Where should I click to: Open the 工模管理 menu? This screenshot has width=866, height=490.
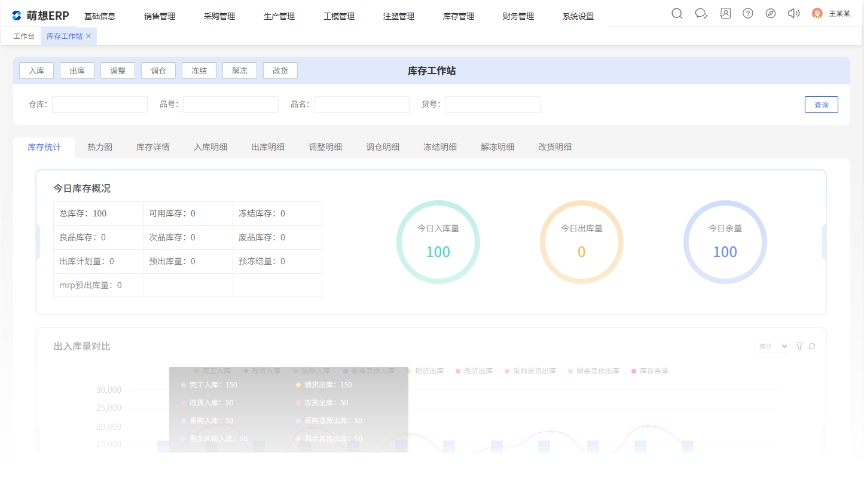(339, 17)
